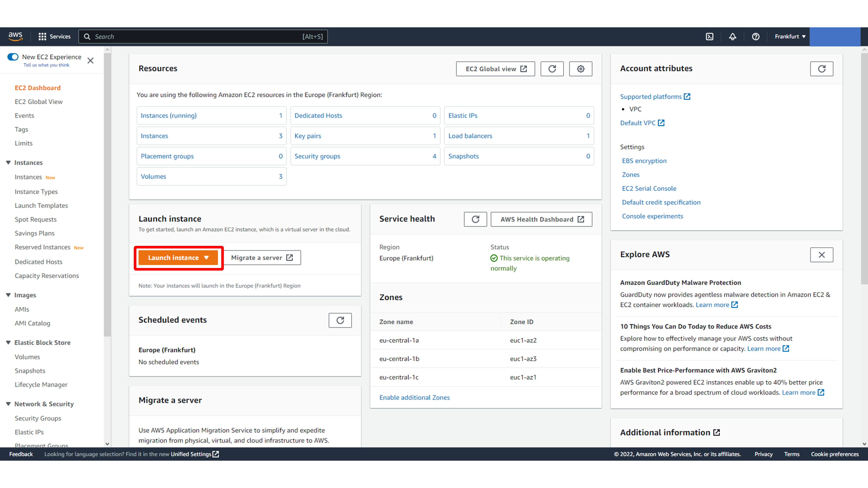
Task: Close the New EC2 Experience banner
Action: click(x=90, y=61)
